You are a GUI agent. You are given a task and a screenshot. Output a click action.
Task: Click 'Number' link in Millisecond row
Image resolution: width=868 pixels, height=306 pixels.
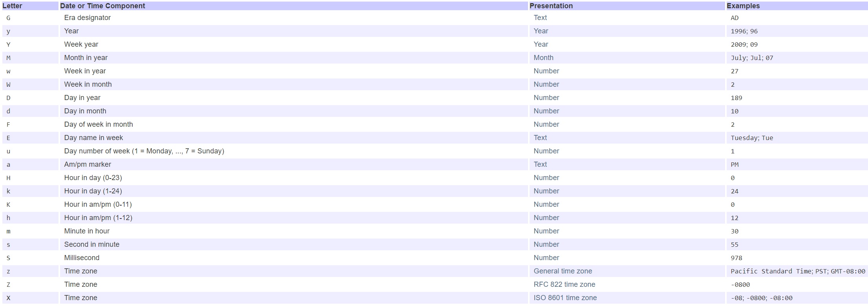(546, 258)
